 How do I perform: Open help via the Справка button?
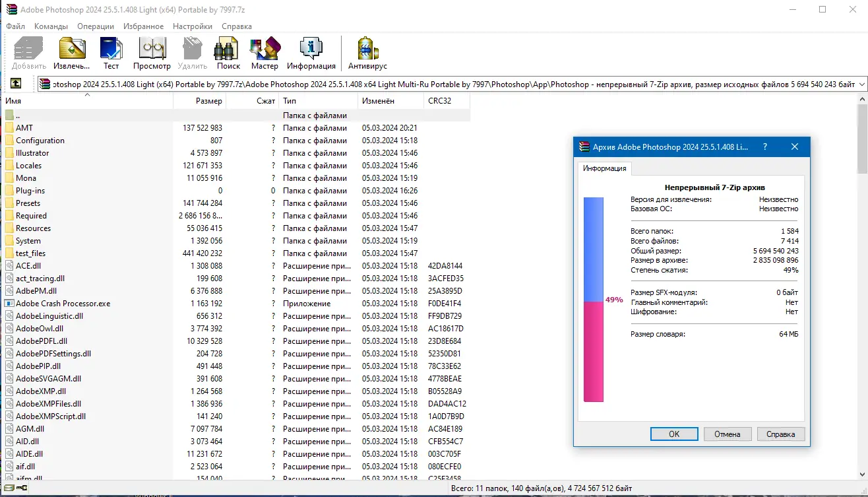click(x=780, y=434)
